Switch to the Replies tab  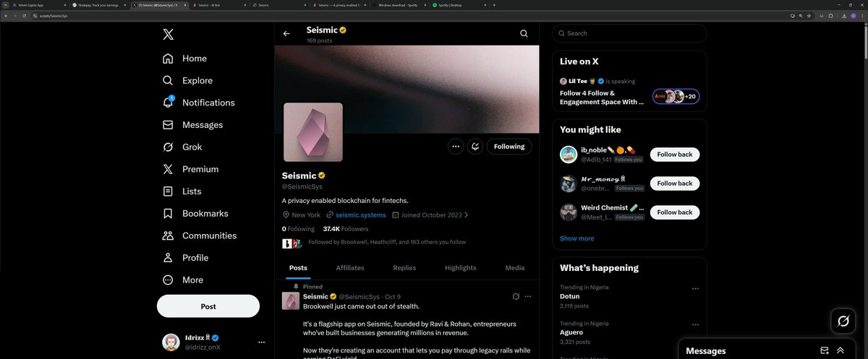tap(404, 268)
